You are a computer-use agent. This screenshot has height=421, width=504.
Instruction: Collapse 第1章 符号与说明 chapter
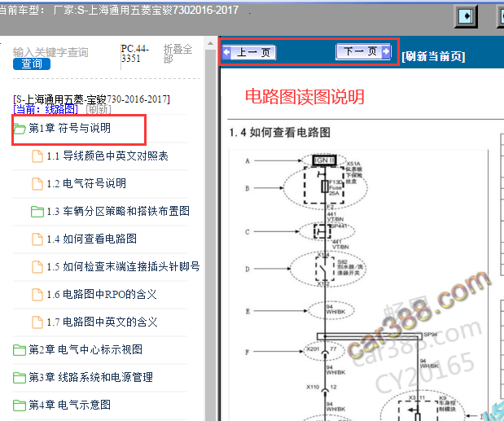[70, 128]
